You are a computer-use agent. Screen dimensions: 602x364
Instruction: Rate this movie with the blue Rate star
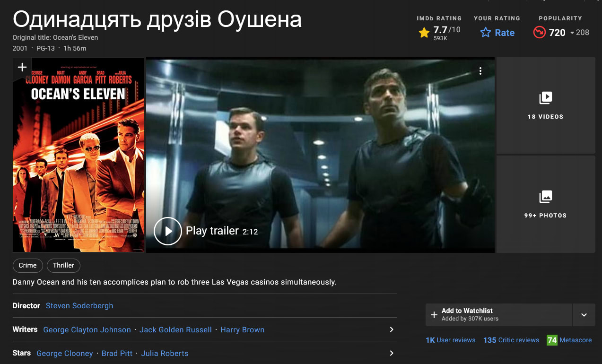497,33
